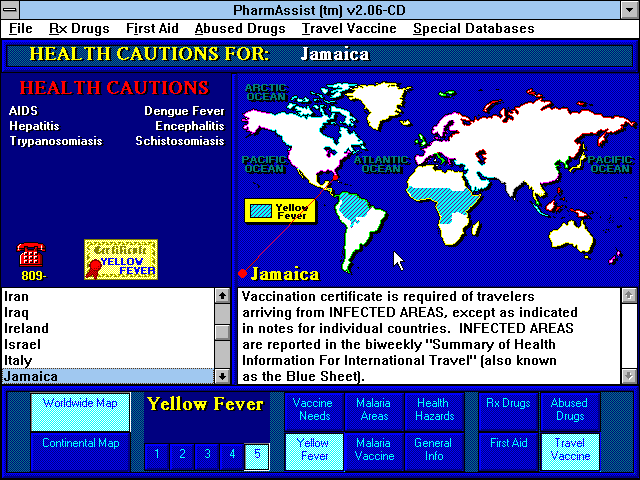Select Iraq in the country list

point(108,313)
